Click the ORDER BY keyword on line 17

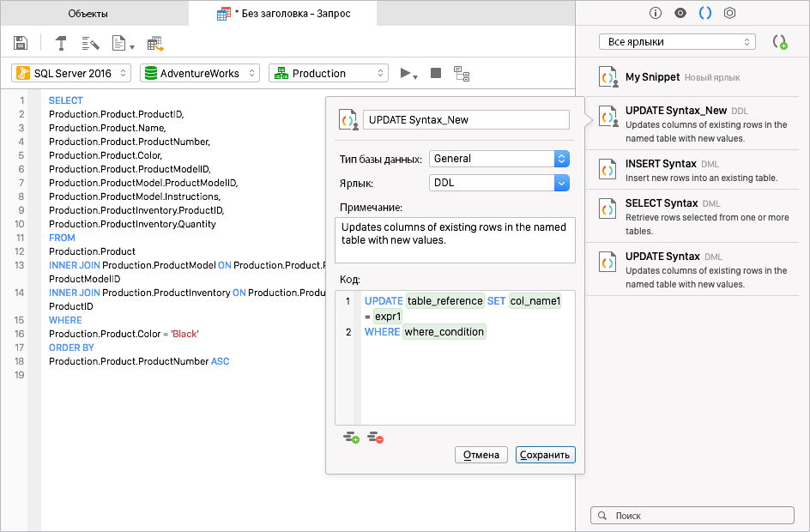(71, 348)
